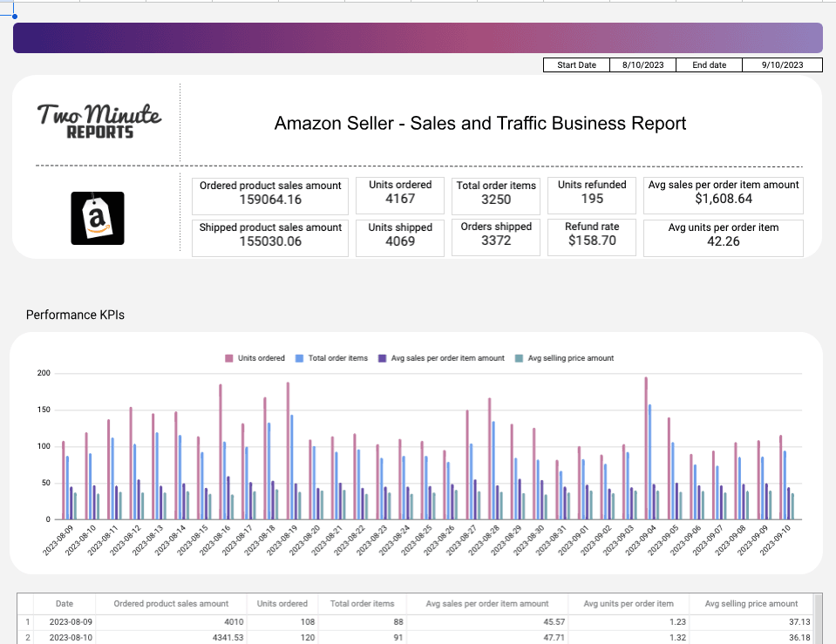
Task: Click Ordered product sales amount column header
Action: pos(171,604)
